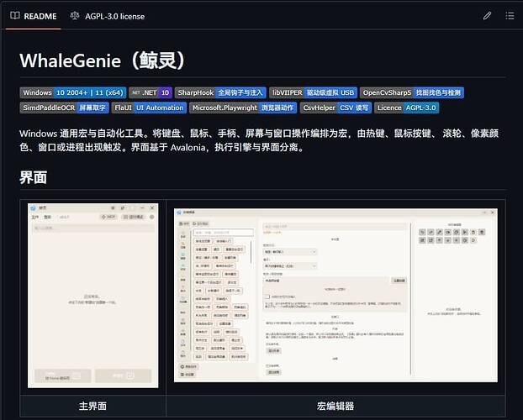This screenshot has width=523, height=420.
Task: Click the Licence AGPL-3.0 badge
Action: click(406, 108)
